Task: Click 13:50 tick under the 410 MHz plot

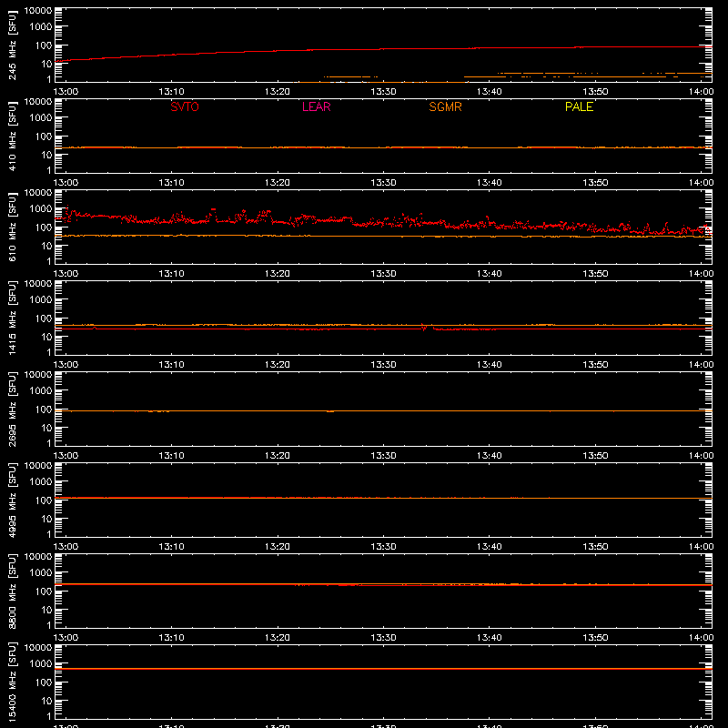Action: click(595, 183)
